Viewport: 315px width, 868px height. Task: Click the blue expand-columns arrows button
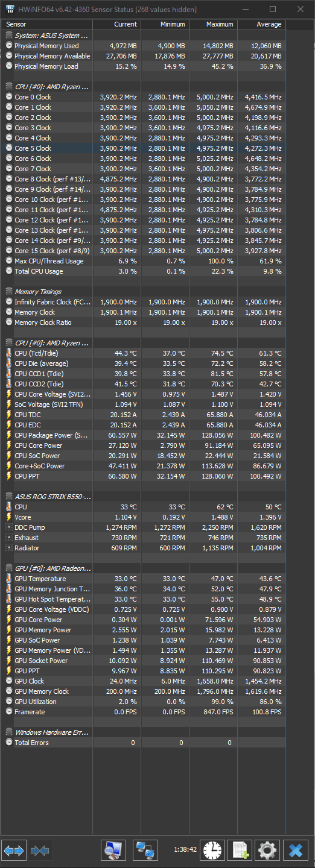click(x=14, y=851)
